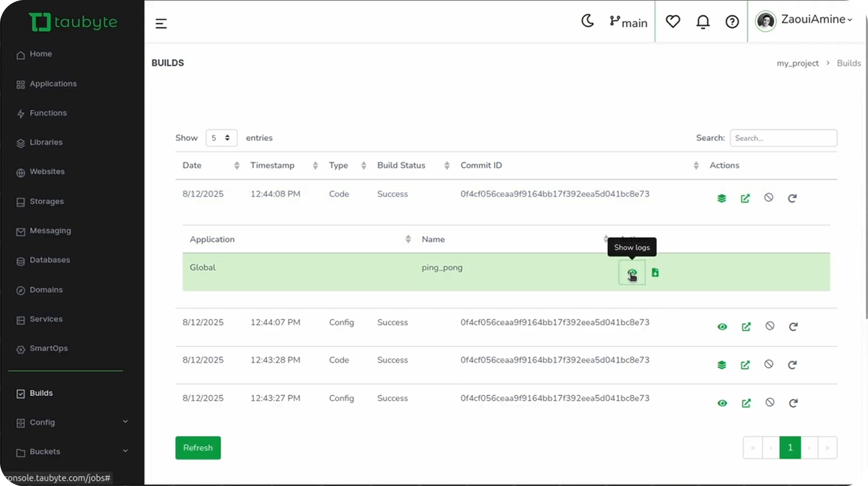The image size is (868, 486).
Task: Toggle dark mode with the moon icon
Action: 588,21
